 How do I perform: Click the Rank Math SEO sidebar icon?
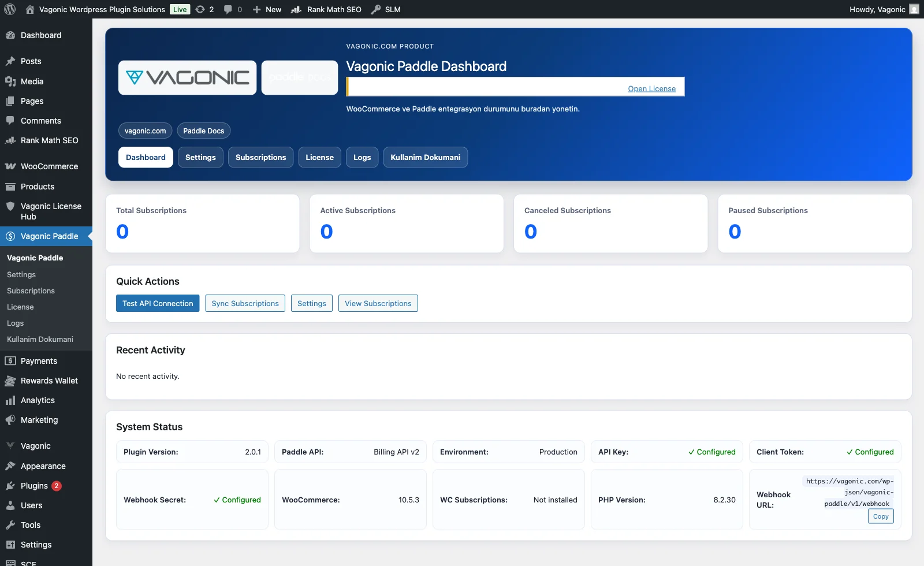[10, 140]
